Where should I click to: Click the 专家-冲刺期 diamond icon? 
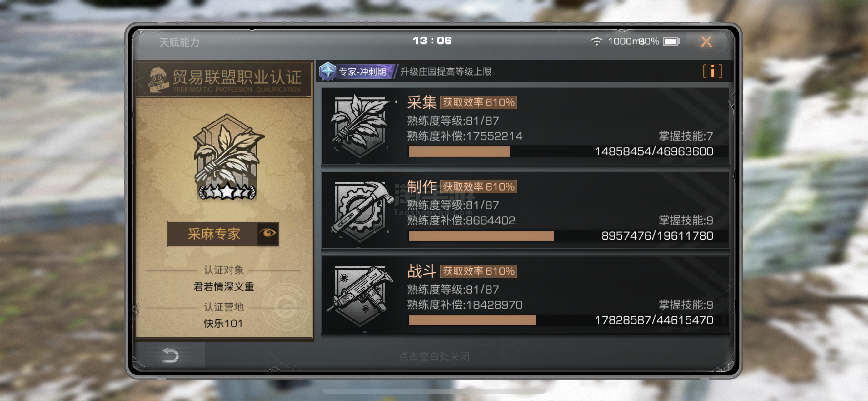pyautogui.click(x=327, y=72)
